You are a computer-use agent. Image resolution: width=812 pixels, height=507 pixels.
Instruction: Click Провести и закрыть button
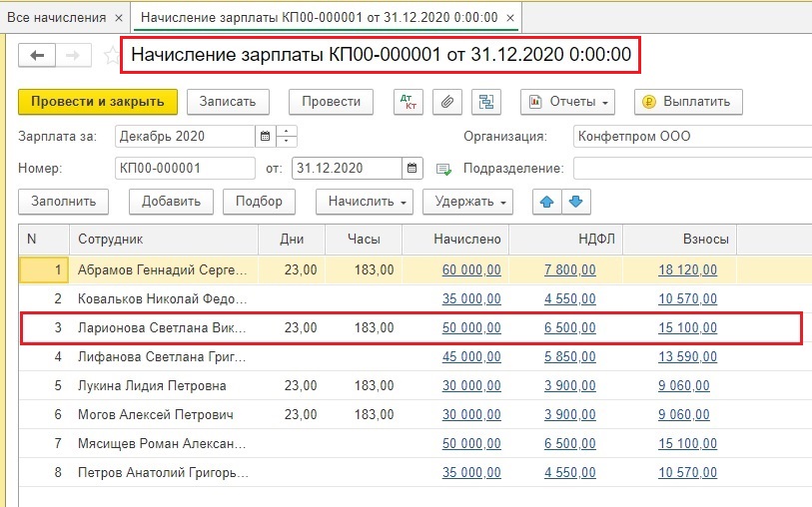98,102
